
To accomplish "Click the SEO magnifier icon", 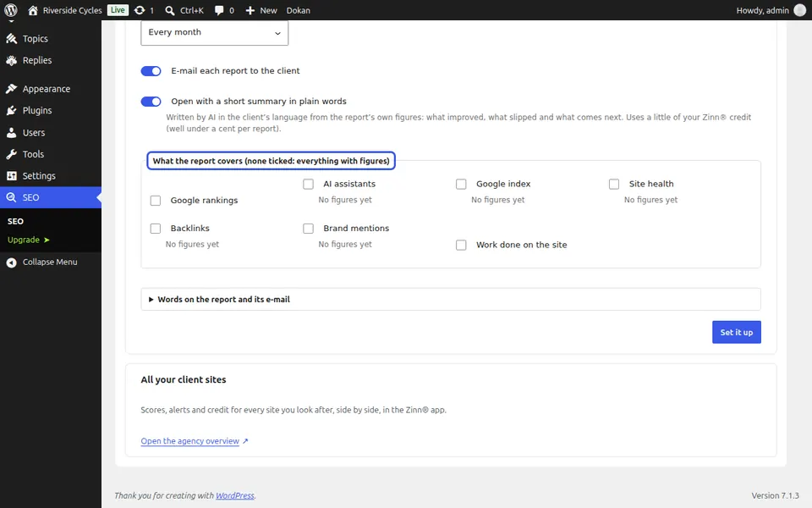I will (11, 197).
